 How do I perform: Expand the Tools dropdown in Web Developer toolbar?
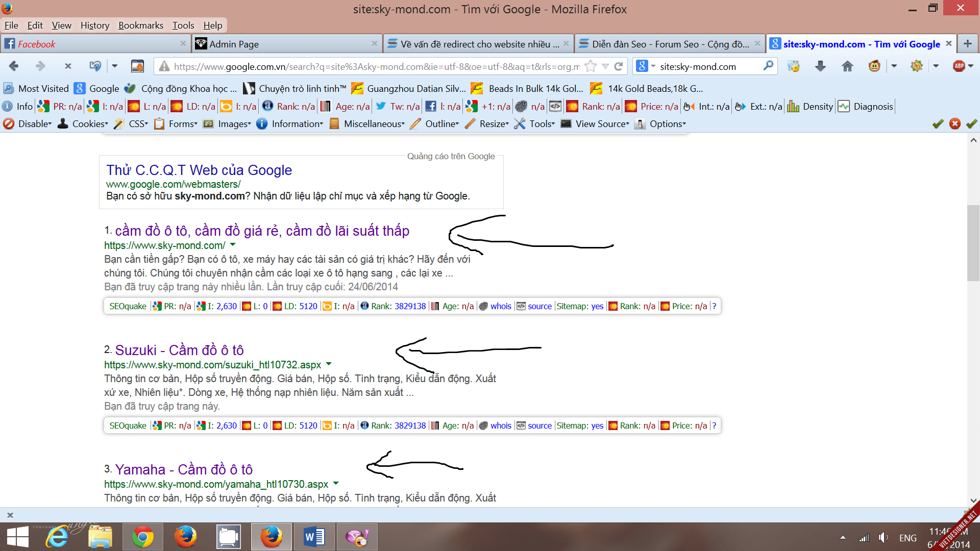[x=535, y=123]
